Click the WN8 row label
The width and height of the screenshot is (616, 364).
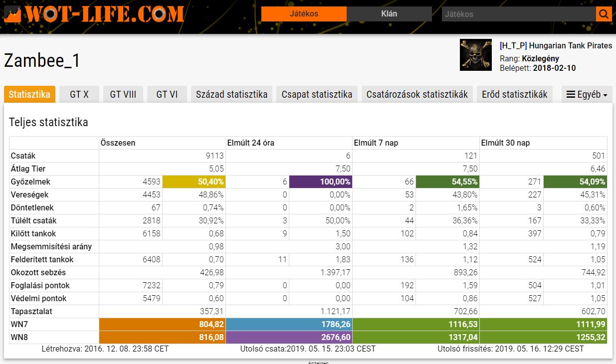(x=19, y=338)
